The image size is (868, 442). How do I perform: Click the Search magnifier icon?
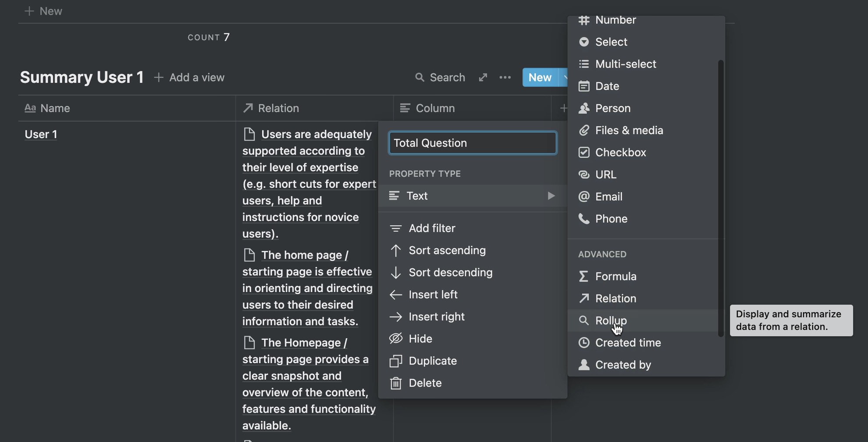420,78
